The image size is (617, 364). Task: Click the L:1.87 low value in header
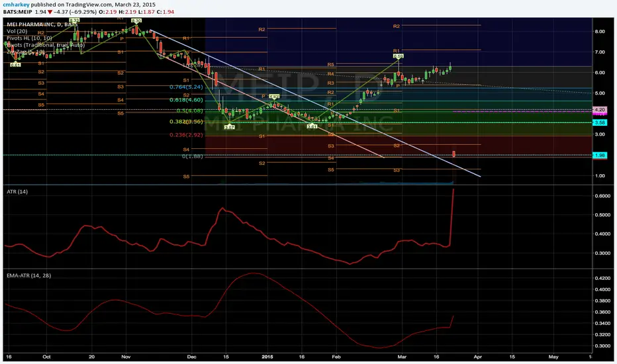pyautogui.click(x=147, y=12)
